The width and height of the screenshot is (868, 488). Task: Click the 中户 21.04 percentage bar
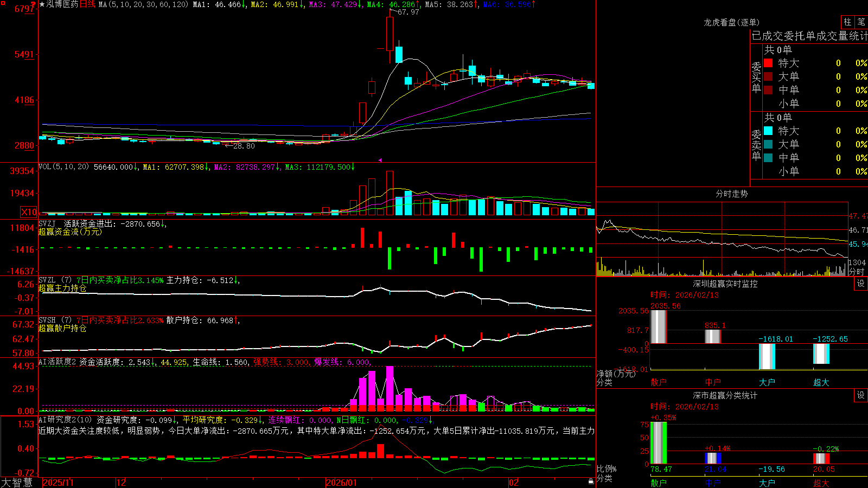click(712, 458)
